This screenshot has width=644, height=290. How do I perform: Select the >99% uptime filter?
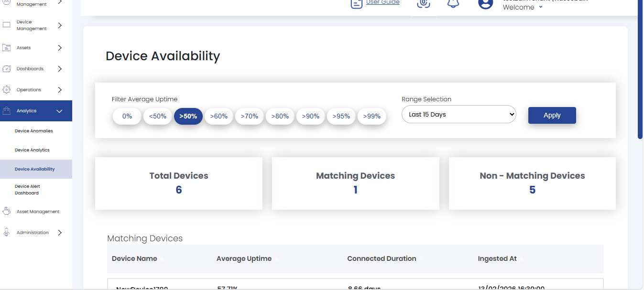point(372,116)
